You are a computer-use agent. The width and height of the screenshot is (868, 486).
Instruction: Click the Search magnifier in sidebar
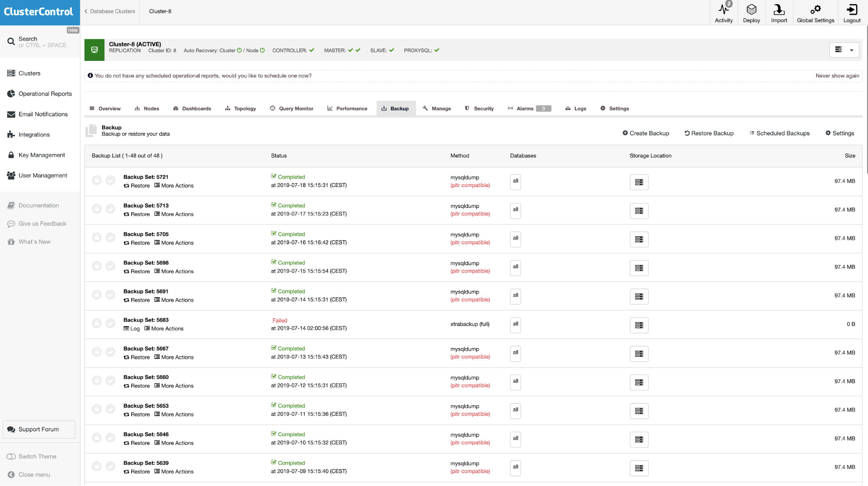point(11,42)
